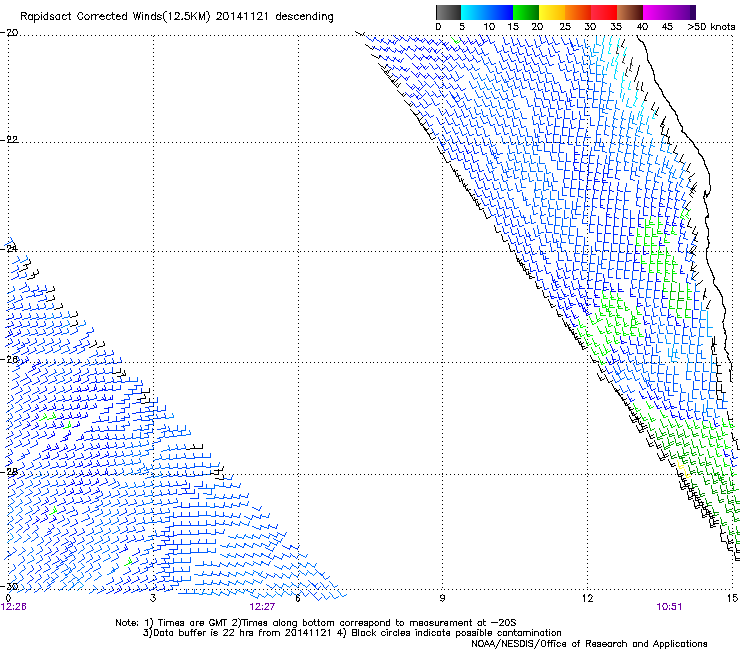The image size is (740, 650).
Task: Click the '10' label under the color scale
Action: [x=489, y=26]
